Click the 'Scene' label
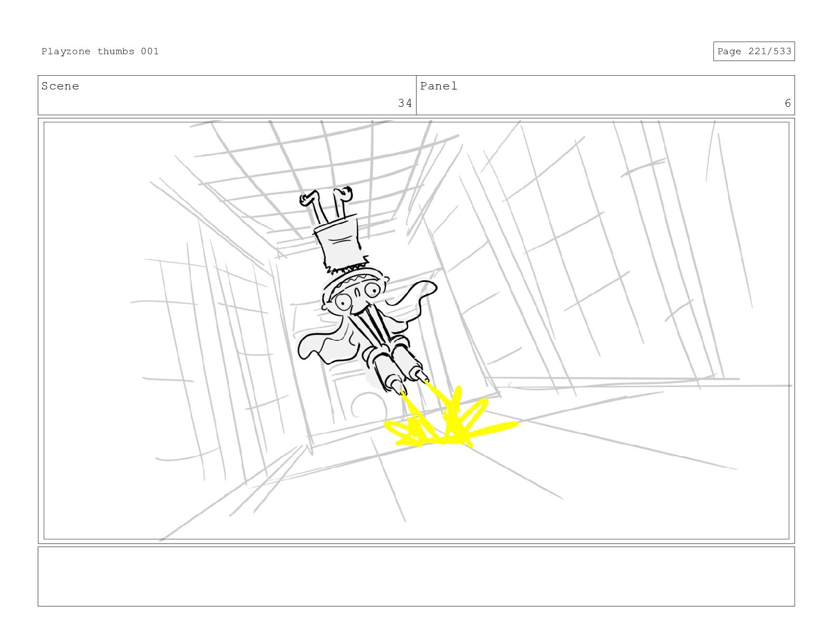This screenshot has width=834, height=644. point(60,86)
